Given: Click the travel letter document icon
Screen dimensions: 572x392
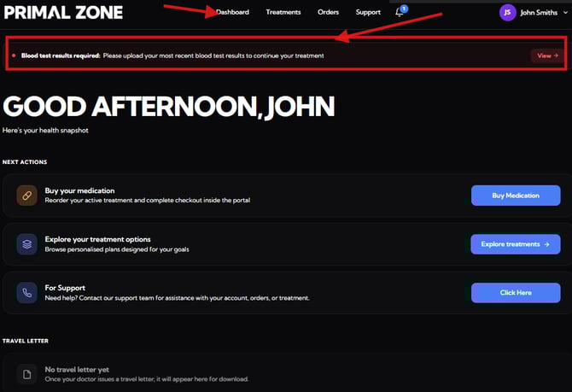Looking at the screenshot, I should click(x=26, y=374).
